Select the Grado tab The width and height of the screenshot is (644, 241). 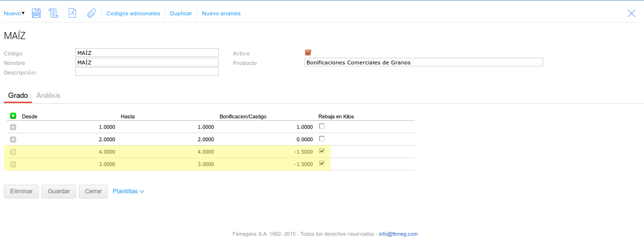[x=18, y=95]
